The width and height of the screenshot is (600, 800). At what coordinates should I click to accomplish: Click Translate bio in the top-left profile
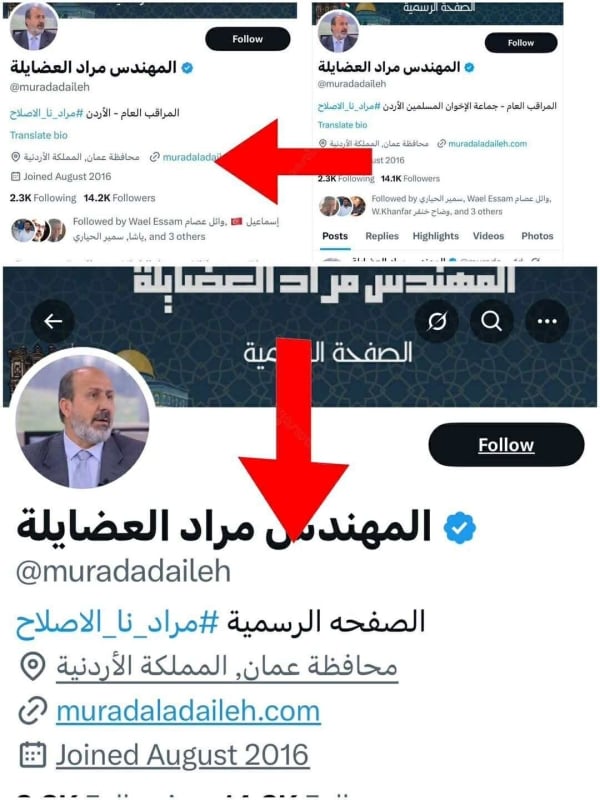[x=39, y=135]
